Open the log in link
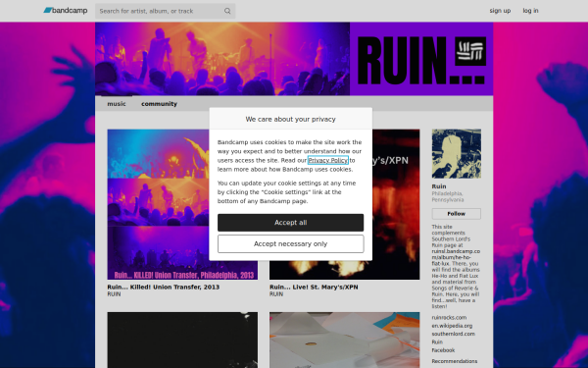The width and height of the screenshot is (588, 368). point(530,11)
